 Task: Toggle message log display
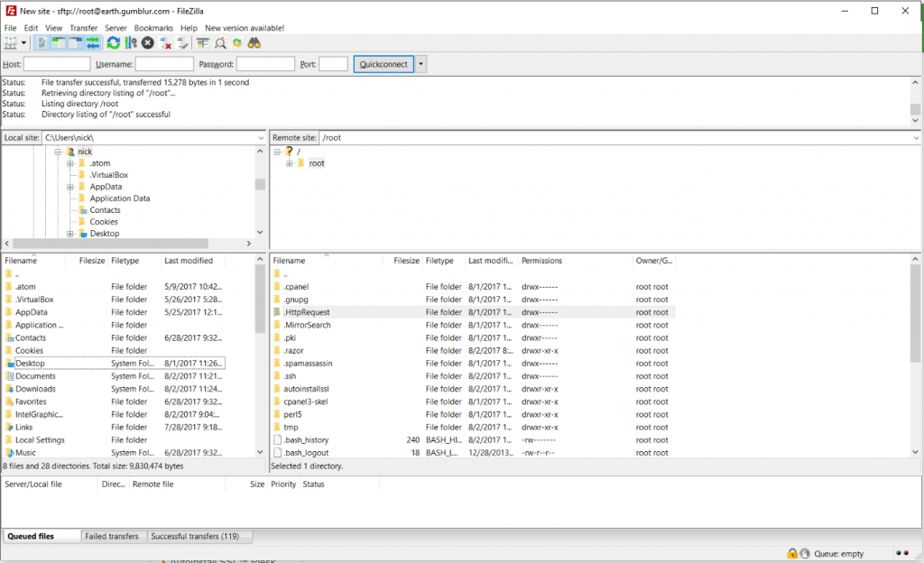[42, 43]
